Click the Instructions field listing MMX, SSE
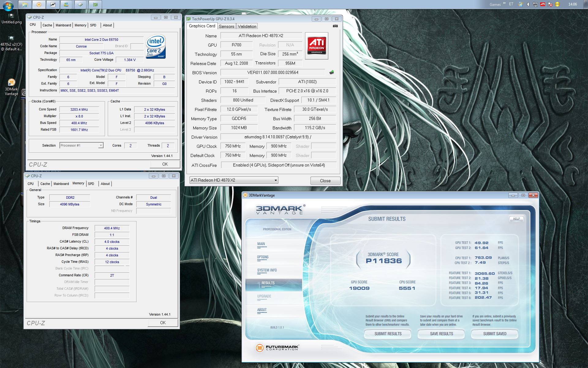 (117, 90)
